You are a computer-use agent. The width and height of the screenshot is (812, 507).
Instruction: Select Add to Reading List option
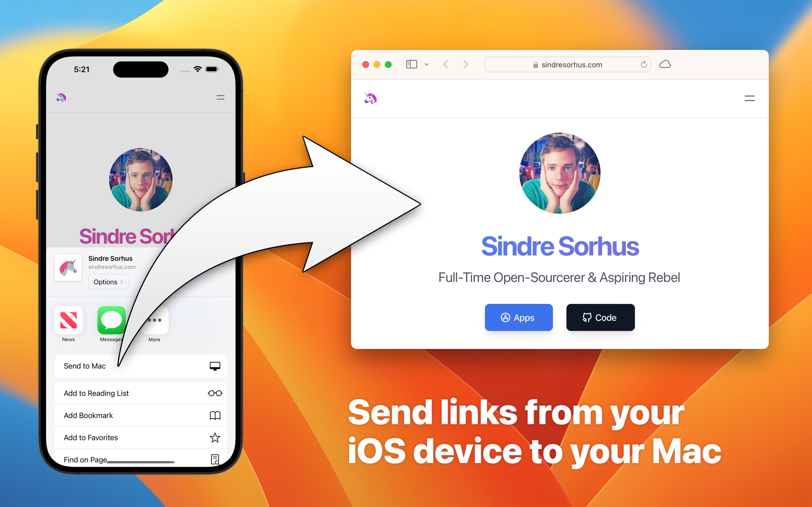(x=140, y=393)
